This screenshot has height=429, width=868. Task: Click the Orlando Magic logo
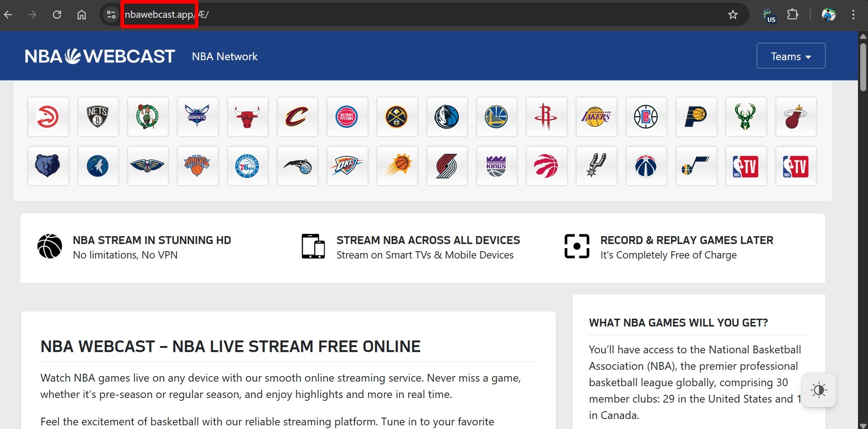click(x=297, y=166)
